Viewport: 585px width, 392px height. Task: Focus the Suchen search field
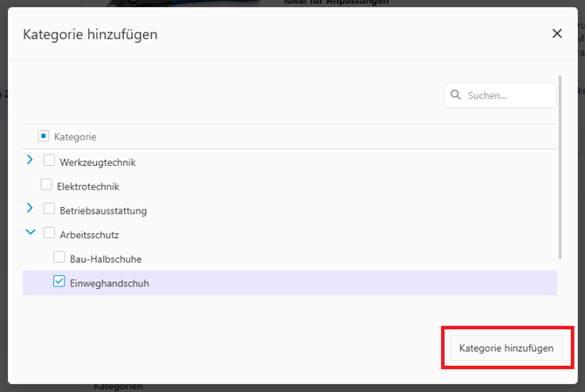click(506, 95)
